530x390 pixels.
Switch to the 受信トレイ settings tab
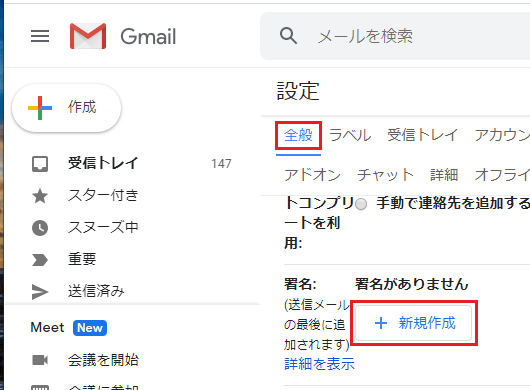coord(422,135)
